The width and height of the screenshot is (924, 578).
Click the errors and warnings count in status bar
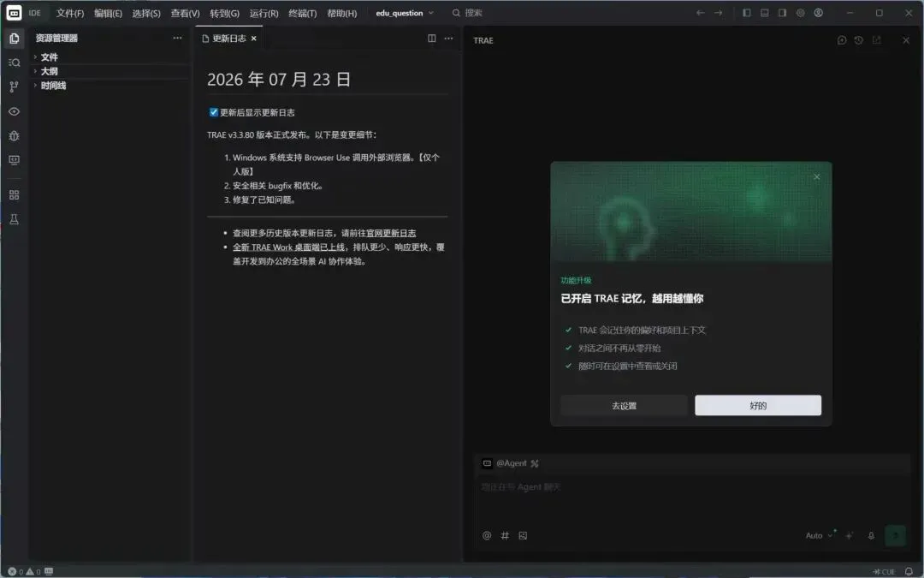click(24, 571)
